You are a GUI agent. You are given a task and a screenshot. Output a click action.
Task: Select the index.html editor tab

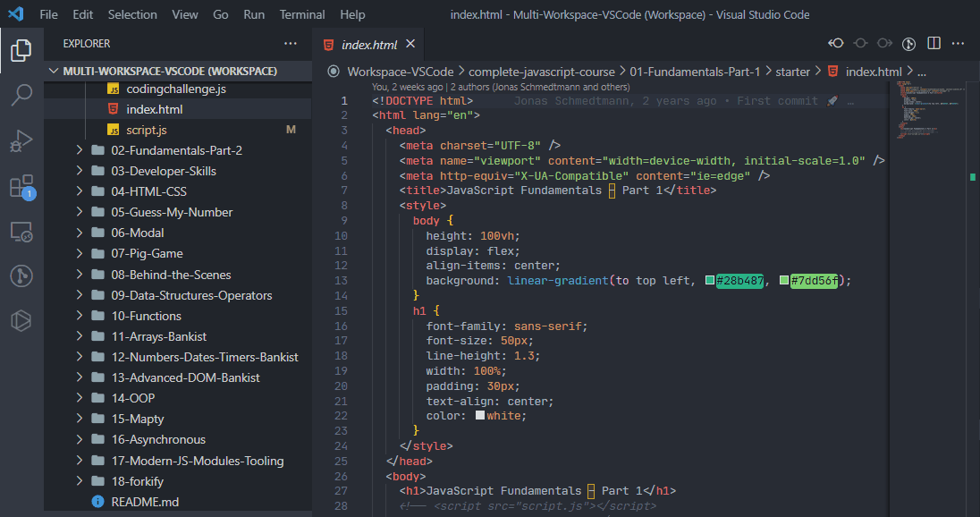(365, 41)
